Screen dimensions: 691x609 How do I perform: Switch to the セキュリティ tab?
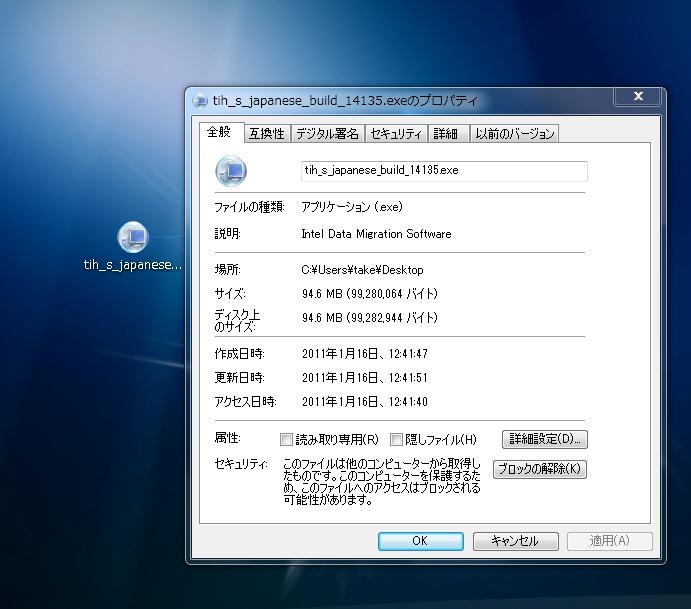coord(396,134)
